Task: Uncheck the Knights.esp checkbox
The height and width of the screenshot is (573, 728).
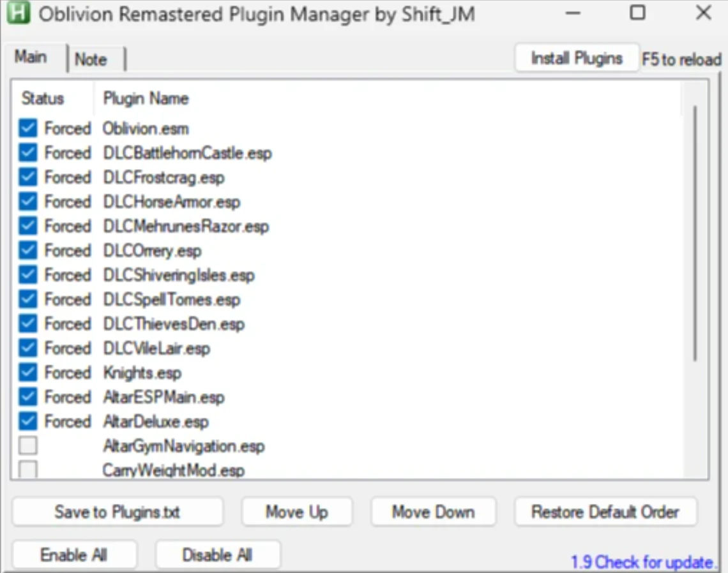Action: pos(27,373)
